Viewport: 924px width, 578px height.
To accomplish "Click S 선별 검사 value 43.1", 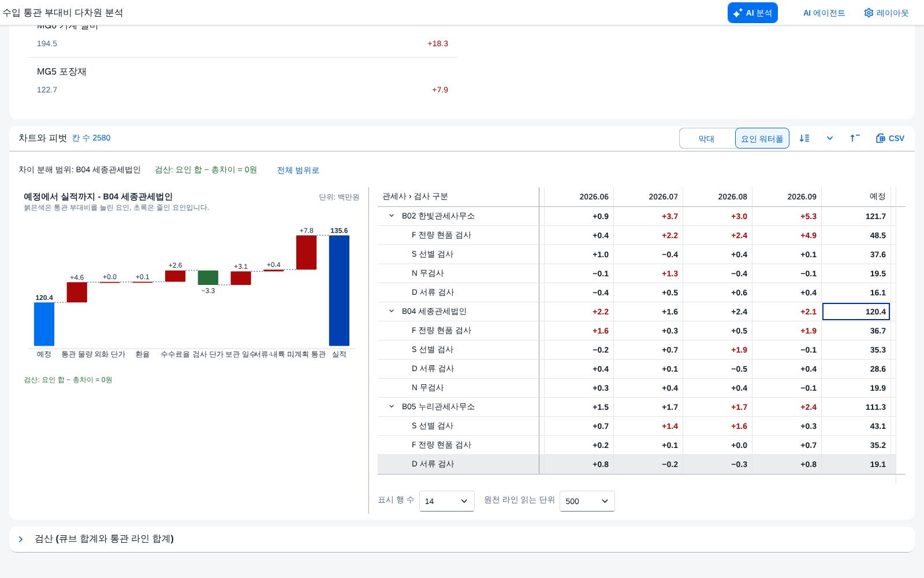I will tap(856, 426).
